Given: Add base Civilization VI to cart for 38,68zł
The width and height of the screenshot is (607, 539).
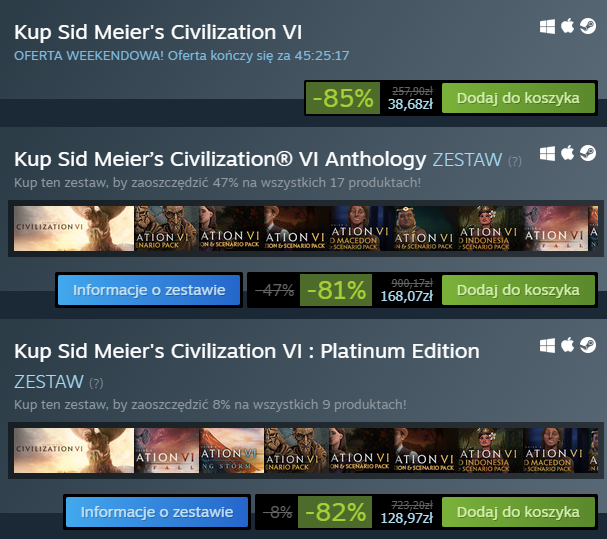Looking at the screenshot, I should click(x=518, y=98).
